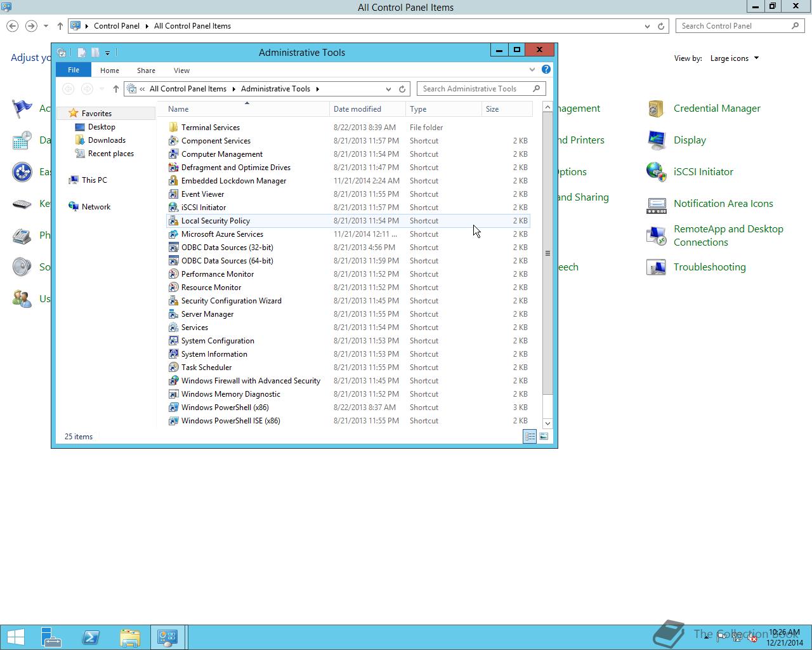Open File Explorer from the taskbar

pos(130,637)
